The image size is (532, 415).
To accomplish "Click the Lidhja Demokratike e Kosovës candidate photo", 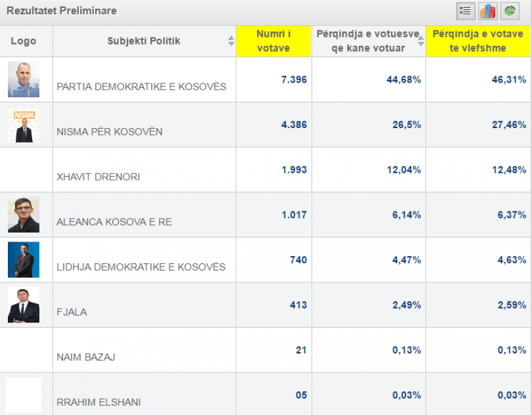I will 24,260.
